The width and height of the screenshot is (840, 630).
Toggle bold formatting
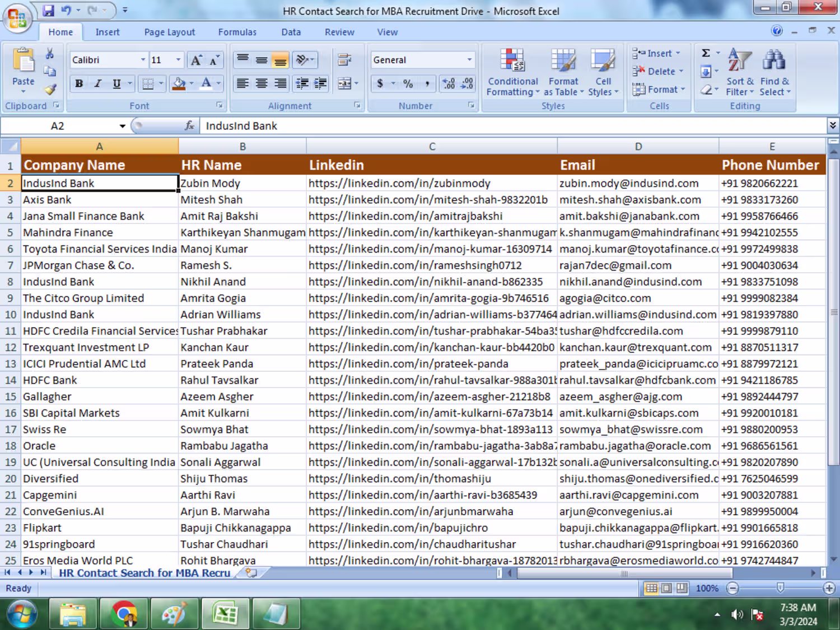tap(79, 84)
